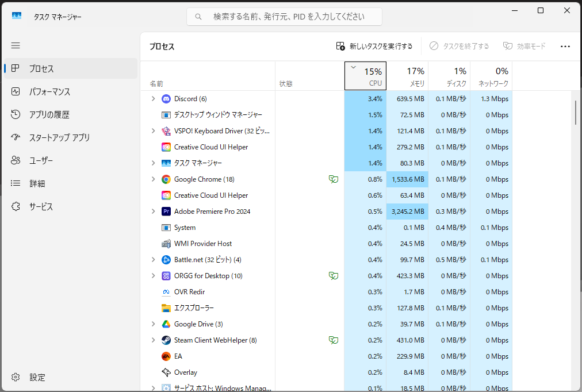Expand the Google Chrome process group
Viewport: 582px width, 392px height.
tap(153, 179)
